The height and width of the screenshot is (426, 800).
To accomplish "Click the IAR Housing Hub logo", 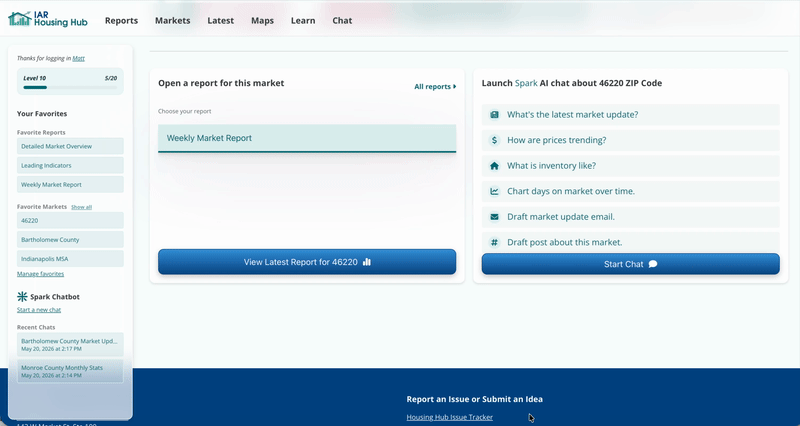I will click(x=48, y=19).
